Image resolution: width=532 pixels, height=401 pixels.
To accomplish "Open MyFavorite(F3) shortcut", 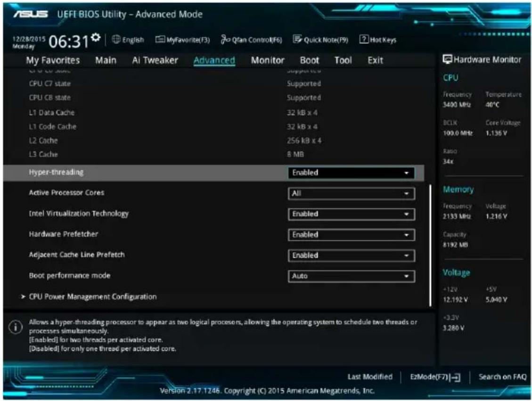I will click(182, 40).
